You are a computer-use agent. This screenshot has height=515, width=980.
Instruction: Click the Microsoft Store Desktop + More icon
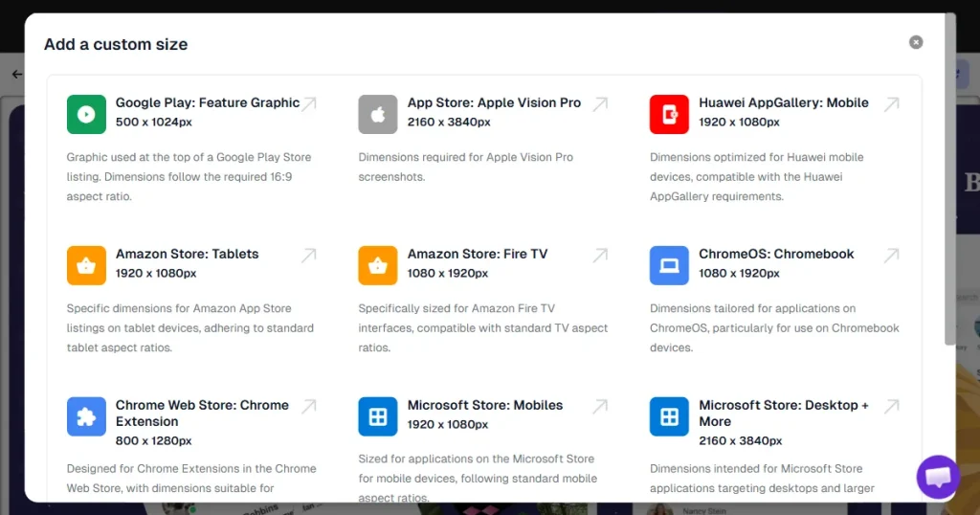tap(669, 416)
